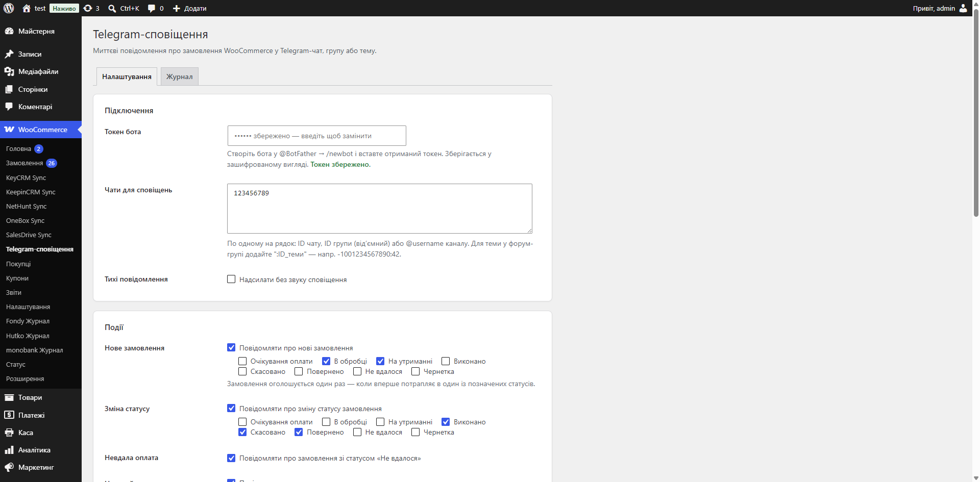Click the bot token input field
980x482 pixels.
[316, 136]
